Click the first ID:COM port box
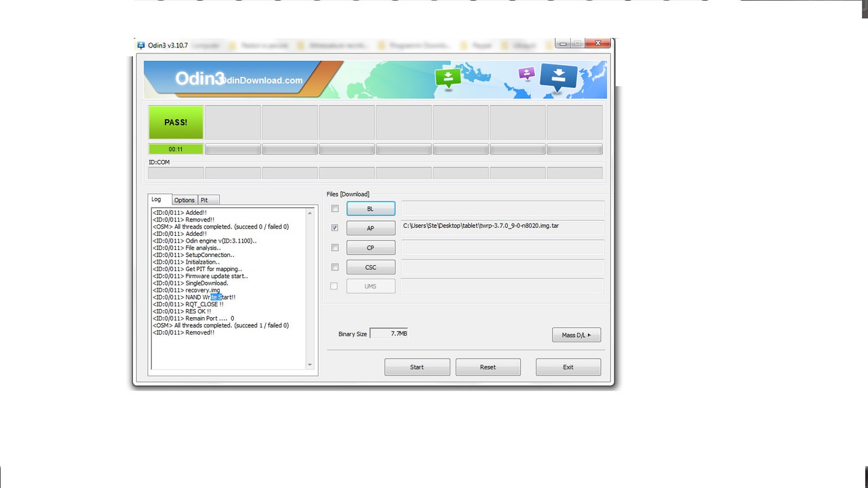Image resolution: width=868 pixels, height=488 pixels. coord(176,173)
